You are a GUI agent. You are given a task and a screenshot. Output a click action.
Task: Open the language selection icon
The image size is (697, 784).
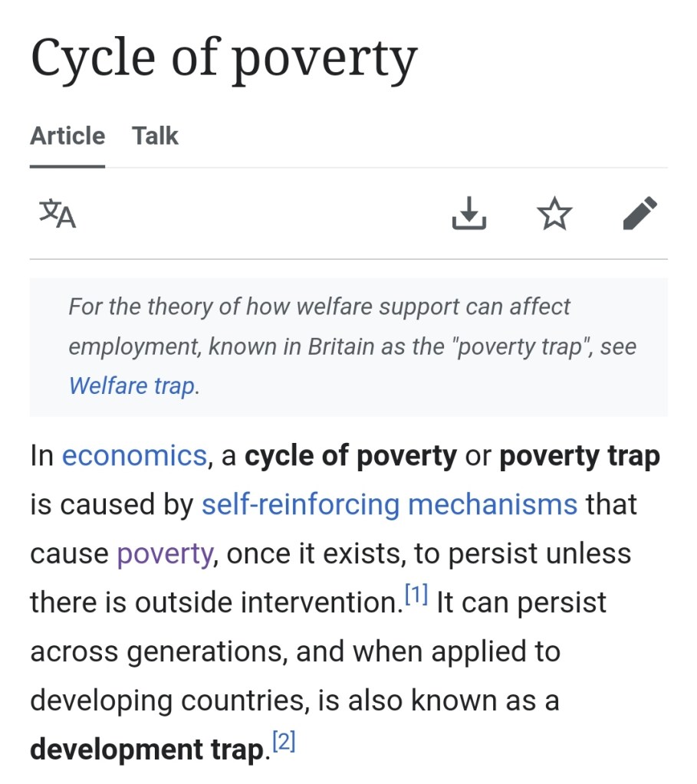point(58,214)
